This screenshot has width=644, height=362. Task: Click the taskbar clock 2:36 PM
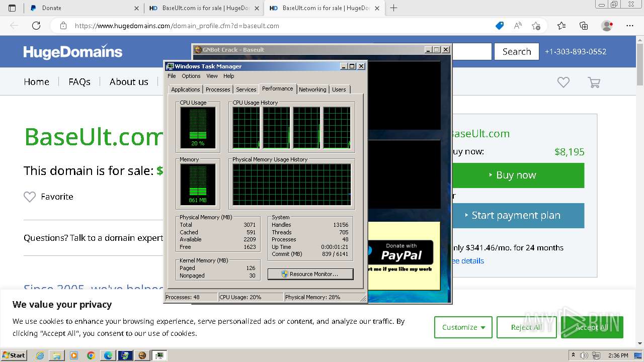618,355
